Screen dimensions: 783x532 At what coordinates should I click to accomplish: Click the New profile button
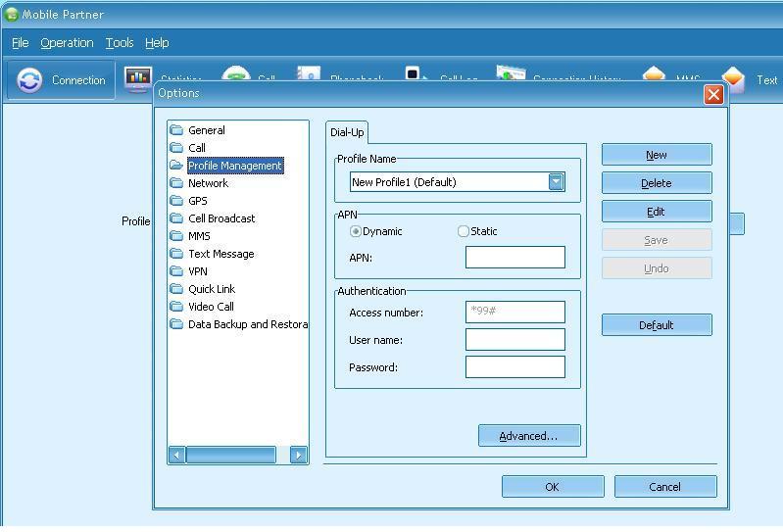point(657,155)
